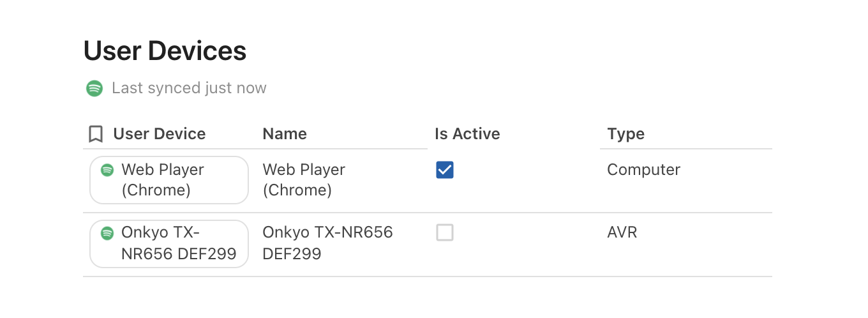This screenshot has width=868, height=318.
Task: Click the User Device column header
Action: point(159,134)
